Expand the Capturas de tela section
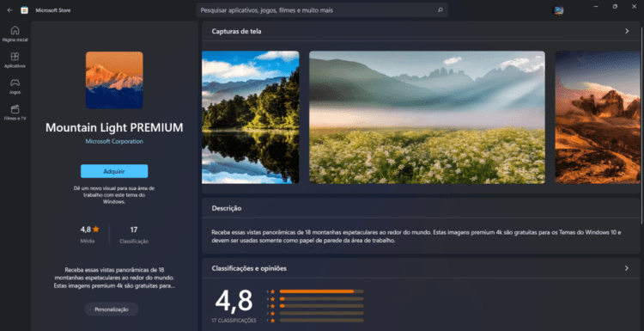This screenshot has width=644, height=331. tap(627, 31)
